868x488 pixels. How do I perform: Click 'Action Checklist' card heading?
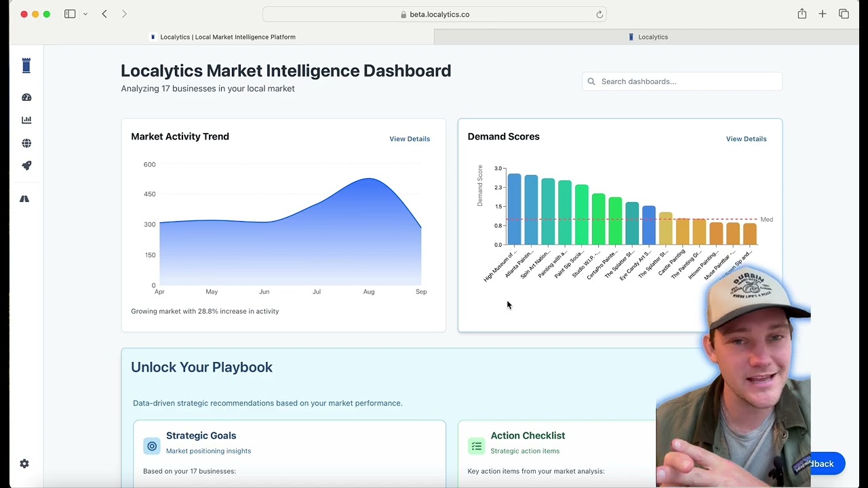coord(528,436)
